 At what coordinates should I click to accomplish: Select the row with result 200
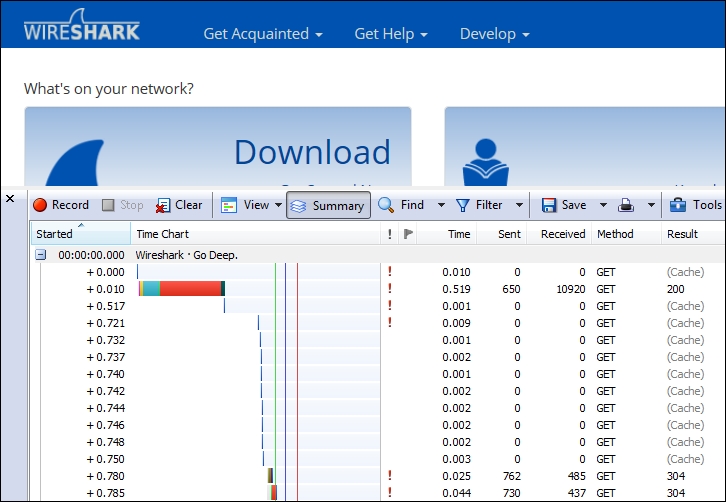(x=378, y=289)
